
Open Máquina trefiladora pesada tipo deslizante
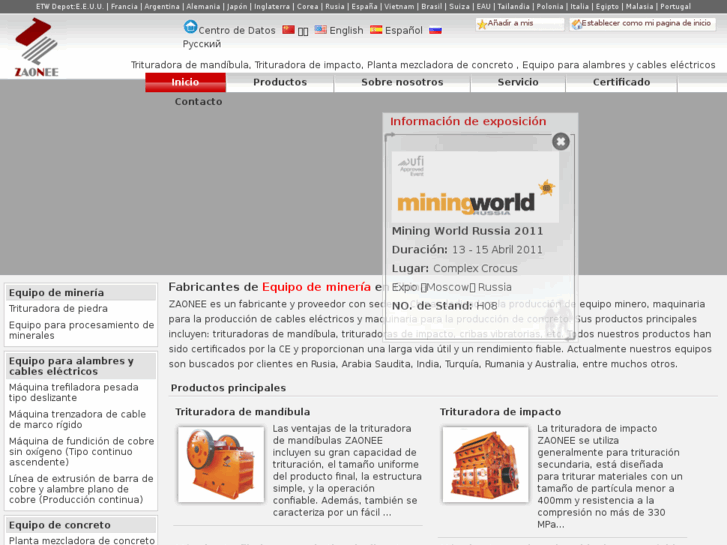tap(74, 392)
